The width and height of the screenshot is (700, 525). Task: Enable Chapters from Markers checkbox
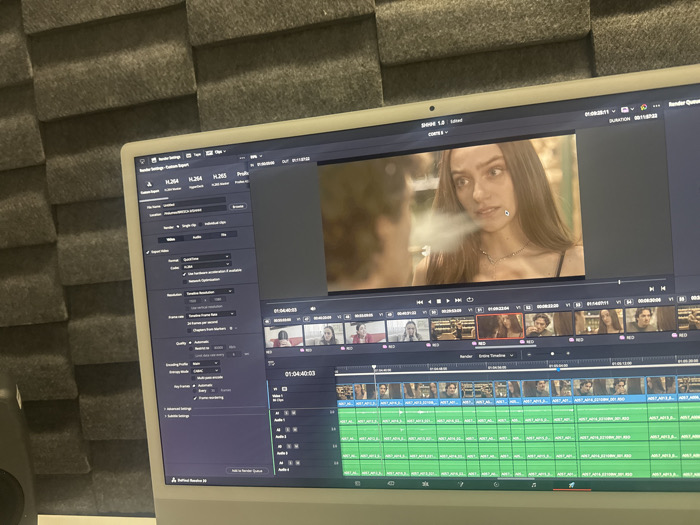tap(189, 330)
